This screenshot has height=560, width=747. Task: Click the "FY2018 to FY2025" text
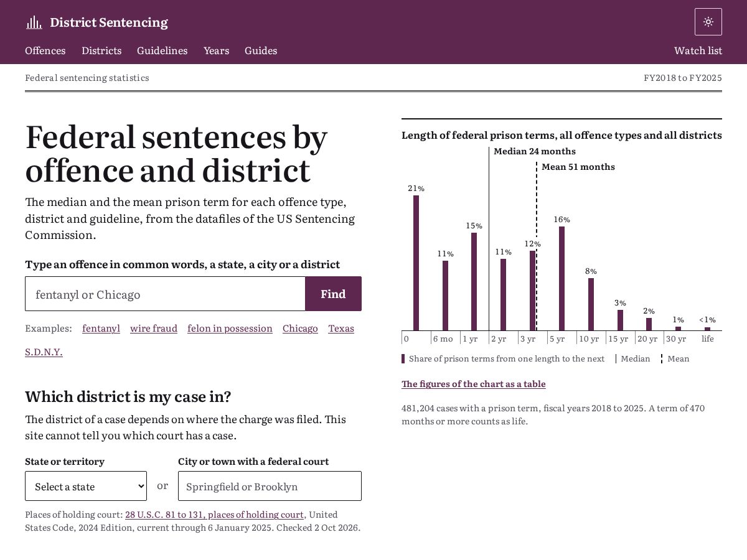pyautogui.click(x=683, y=78)
